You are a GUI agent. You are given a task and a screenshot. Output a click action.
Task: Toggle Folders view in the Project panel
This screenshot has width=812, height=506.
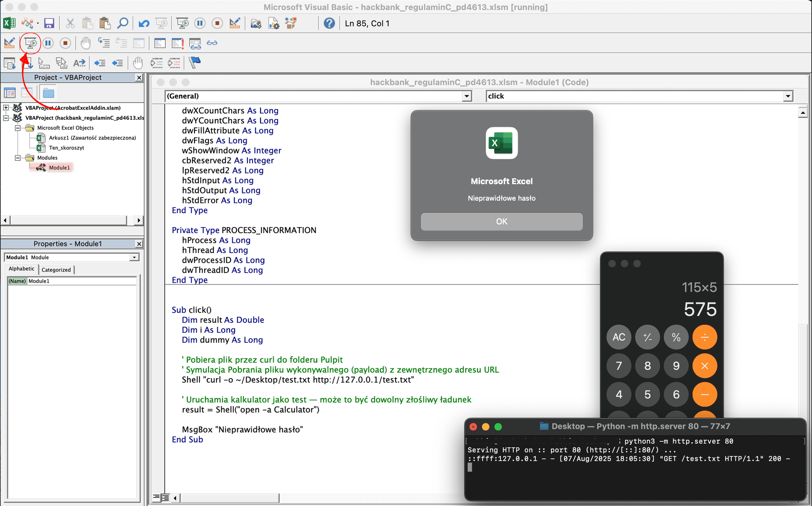coord(49,93)
